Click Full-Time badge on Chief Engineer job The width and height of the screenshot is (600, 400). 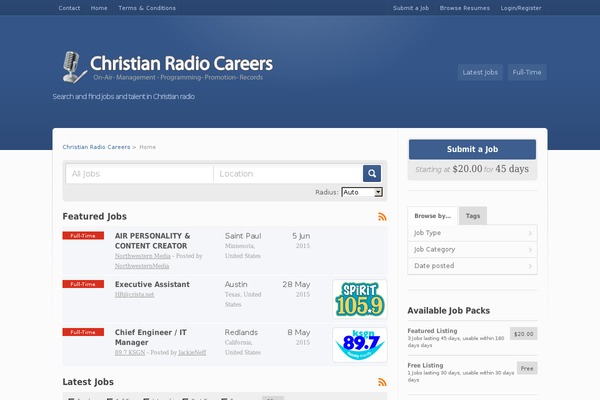click(x=83, y=332)
